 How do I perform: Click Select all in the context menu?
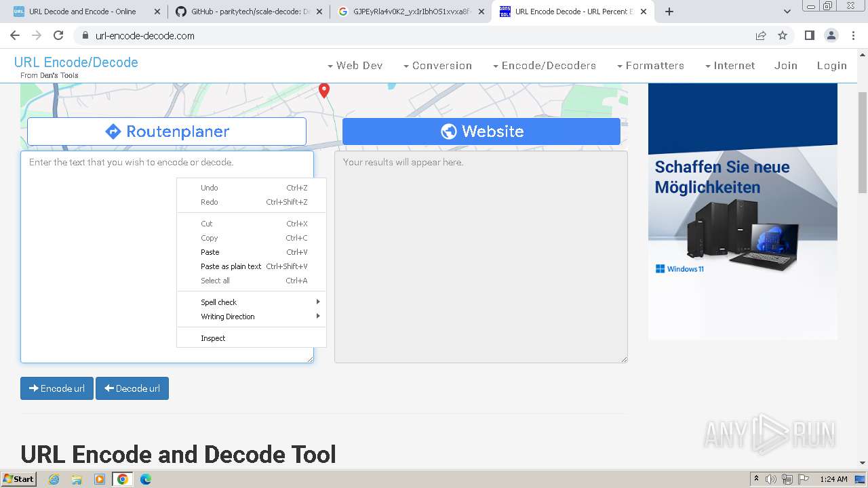point(252,281)
